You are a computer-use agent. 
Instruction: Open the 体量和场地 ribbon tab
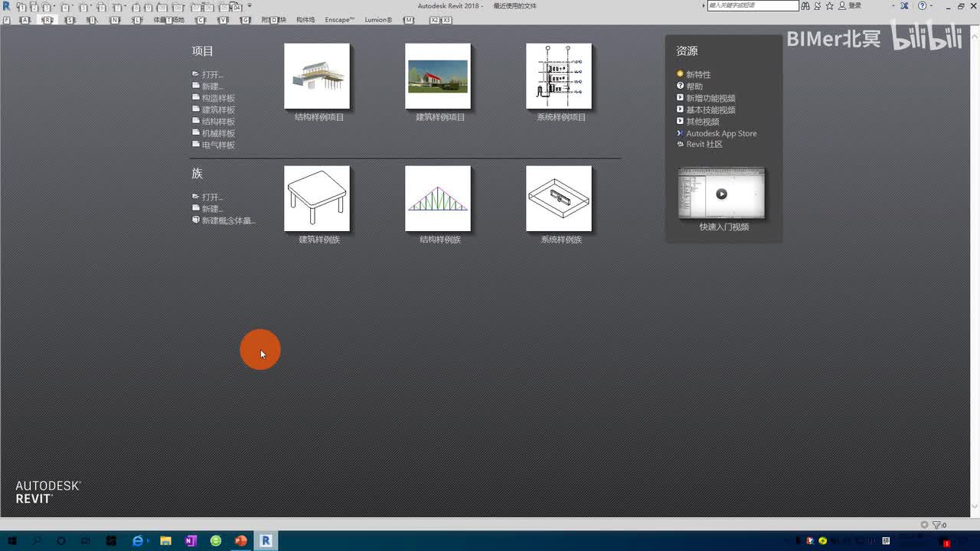[169, 20]
